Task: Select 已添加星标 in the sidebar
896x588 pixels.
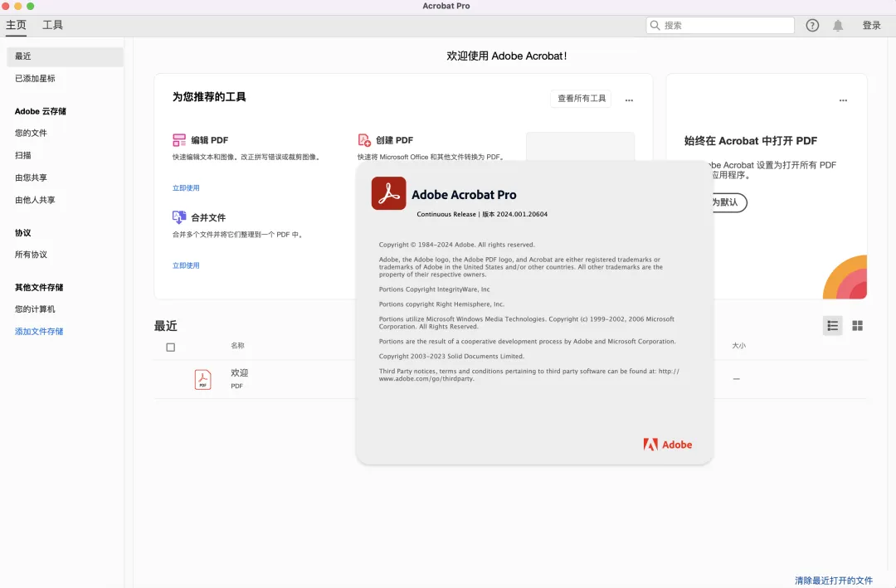Action: [x=35, y=78]
